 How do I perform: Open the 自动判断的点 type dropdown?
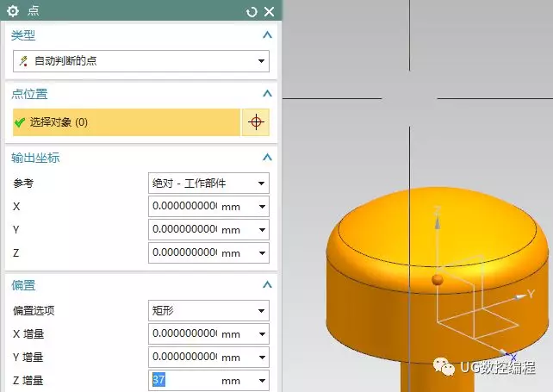coord(141,61)
